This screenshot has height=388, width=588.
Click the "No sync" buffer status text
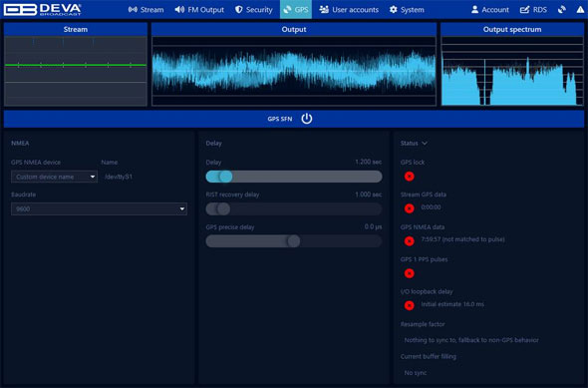click(416, 373)
